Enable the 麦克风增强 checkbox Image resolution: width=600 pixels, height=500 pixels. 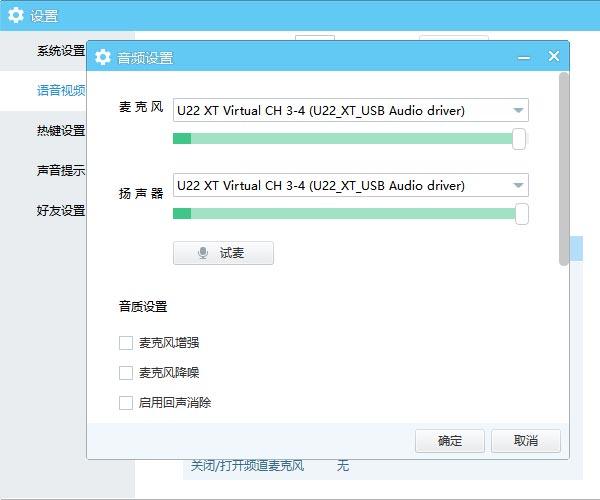tap(126, 343)
